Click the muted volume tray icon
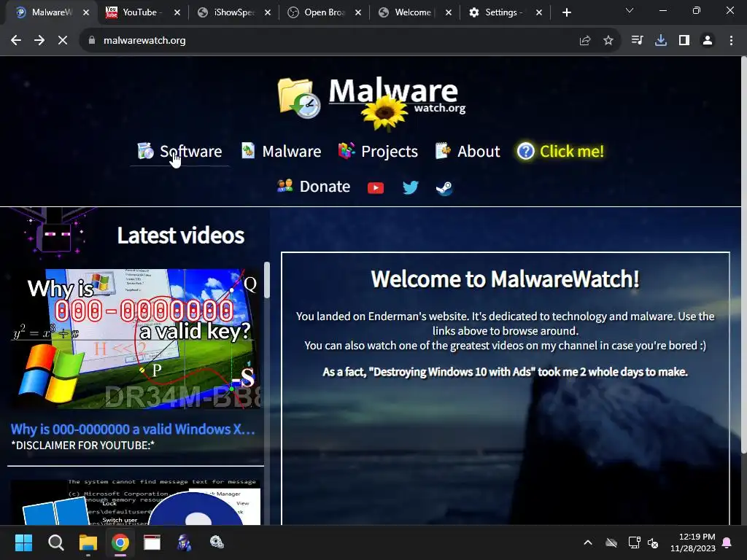The image size is (747, 560). (x=653, y=542)
